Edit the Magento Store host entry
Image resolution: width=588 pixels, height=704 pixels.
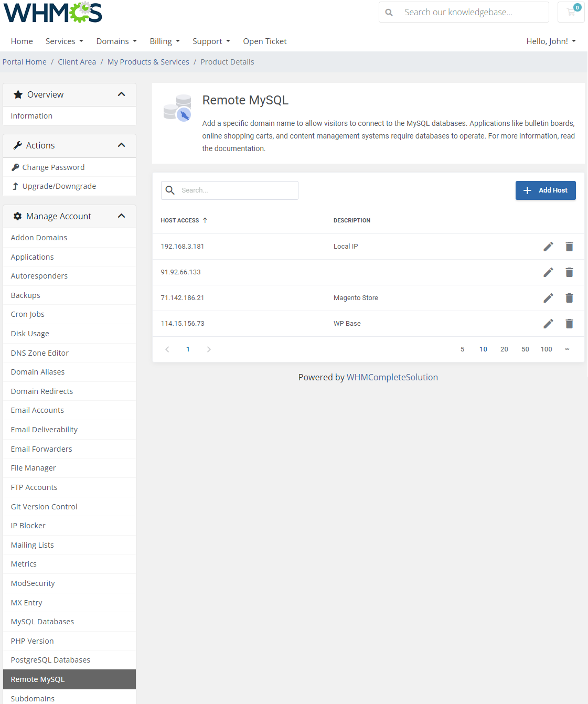click(548, 298)
